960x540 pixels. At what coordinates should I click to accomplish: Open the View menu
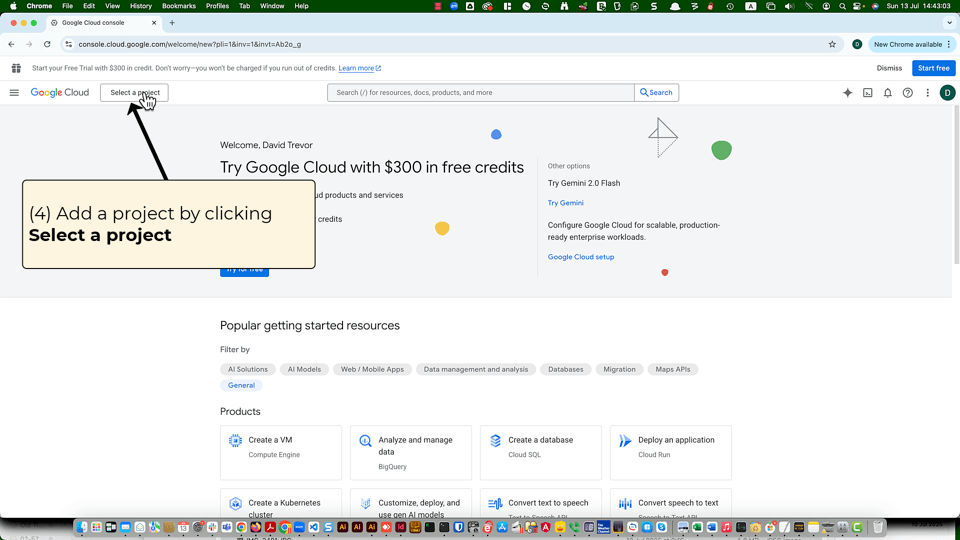tap(113, 6)
